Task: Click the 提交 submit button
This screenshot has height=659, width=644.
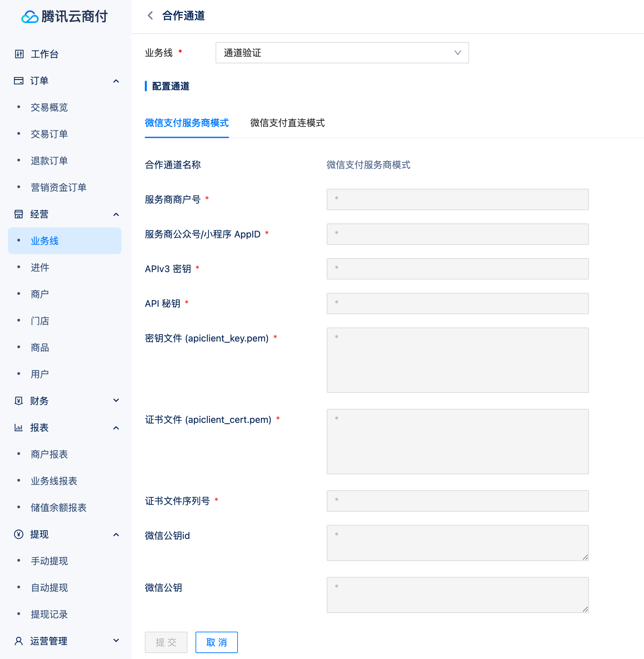Action: click(166, 642)
